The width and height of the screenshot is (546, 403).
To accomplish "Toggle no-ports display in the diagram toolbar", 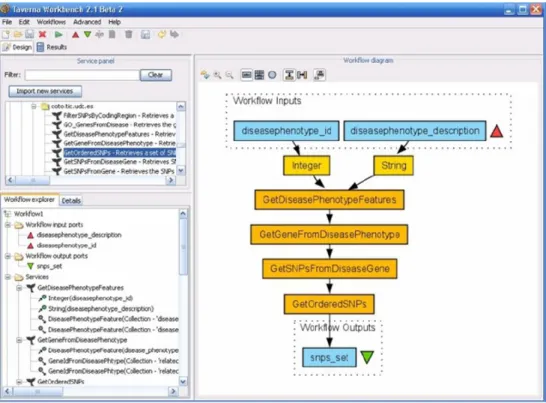I will point(247,75).
